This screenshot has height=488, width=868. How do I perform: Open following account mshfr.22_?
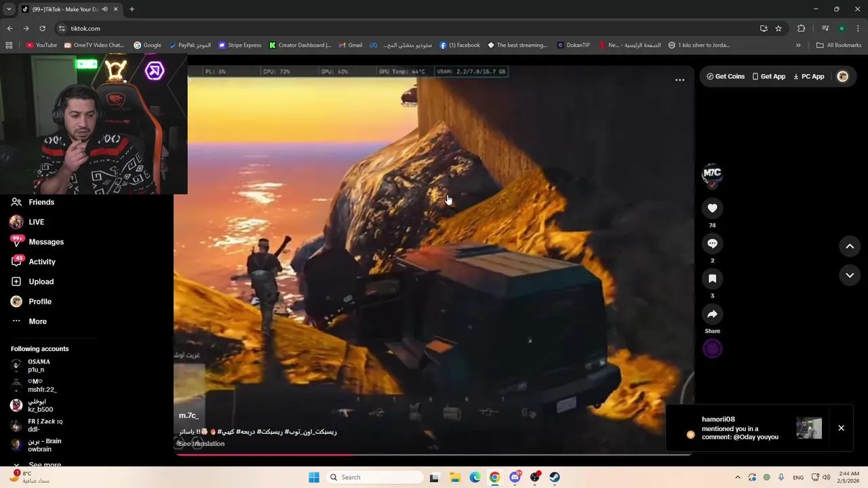tap(41, 386)
